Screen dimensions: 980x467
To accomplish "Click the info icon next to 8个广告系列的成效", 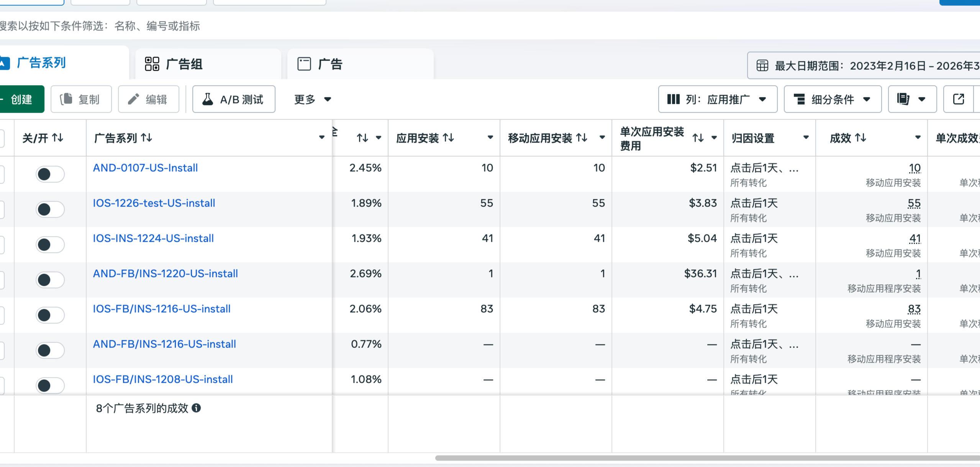I will (x=197, y=408).
